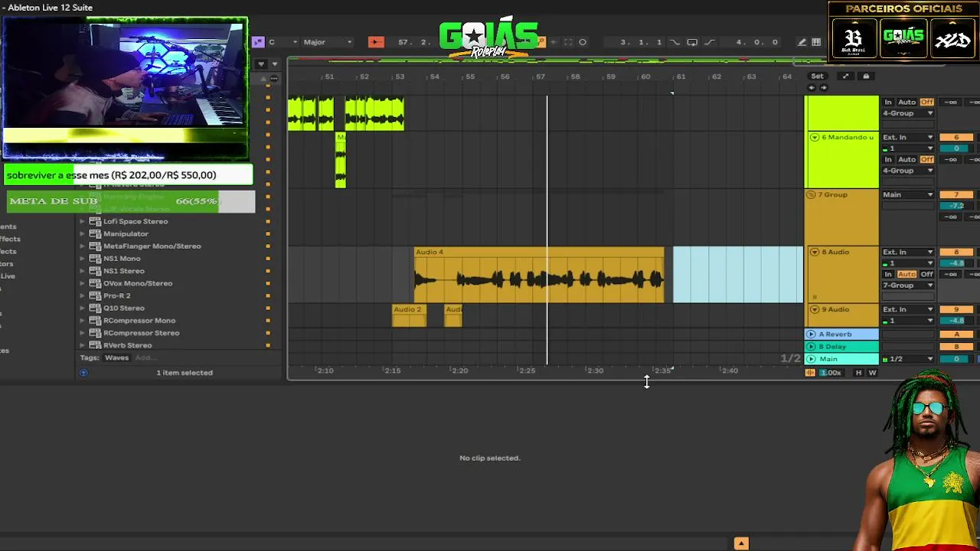Select RCompressor Stereo in browser
Screen dimensions: 980x551
142,333
